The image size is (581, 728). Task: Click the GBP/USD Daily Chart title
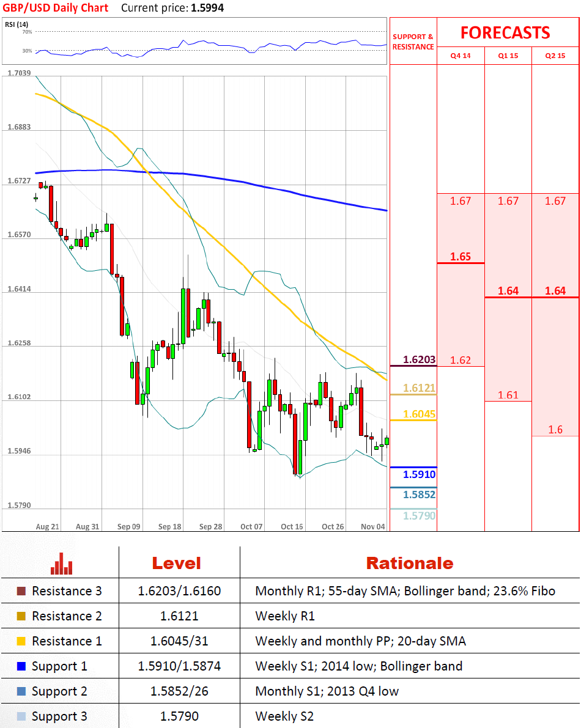point(56,8)
